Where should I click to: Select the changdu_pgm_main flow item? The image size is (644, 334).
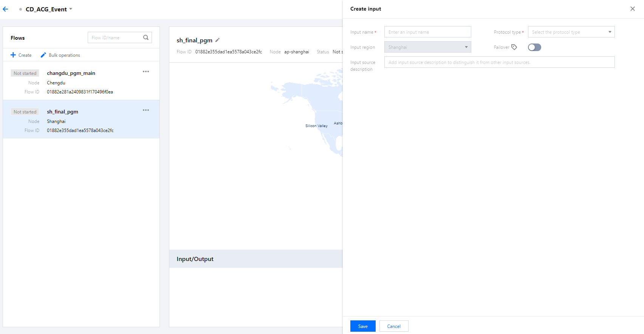pos(71,73)
